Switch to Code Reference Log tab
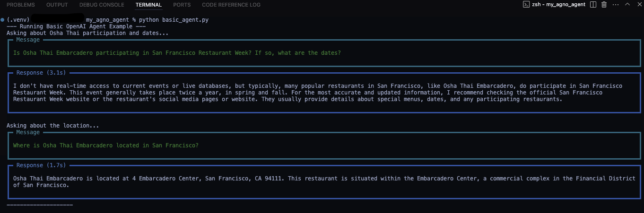 (231, 5)
